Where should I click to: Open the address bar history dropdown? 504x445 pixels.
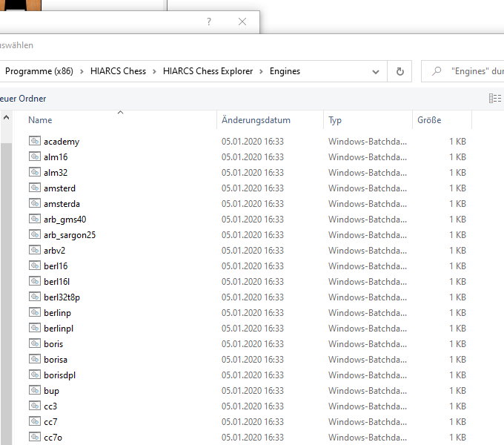pos(376,72)
